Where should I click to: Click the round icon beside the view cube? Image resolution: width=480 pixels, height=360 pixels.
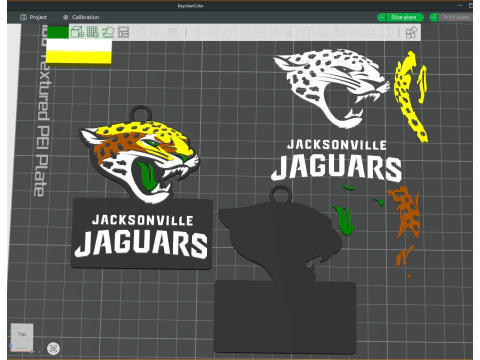point(53,349)
